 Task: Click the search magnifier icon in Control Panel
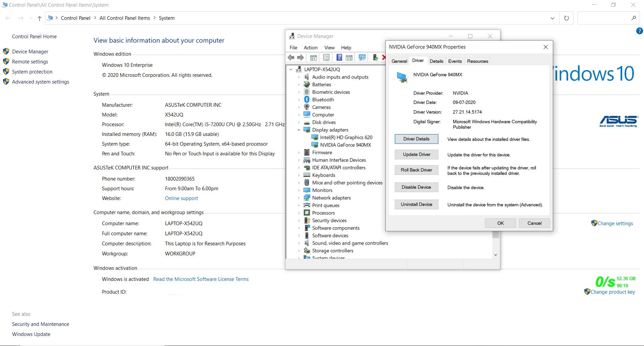(x=634, y=18)
